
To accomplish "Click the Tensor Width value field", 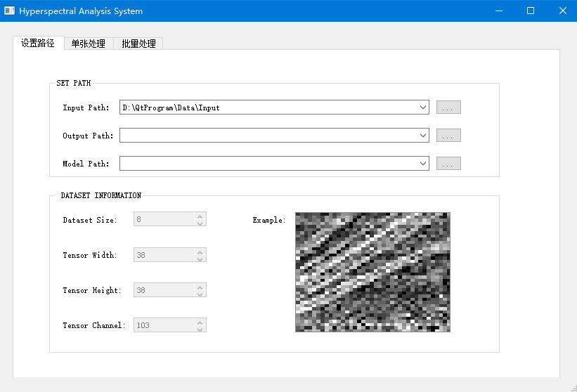I will tap(164, 255).
